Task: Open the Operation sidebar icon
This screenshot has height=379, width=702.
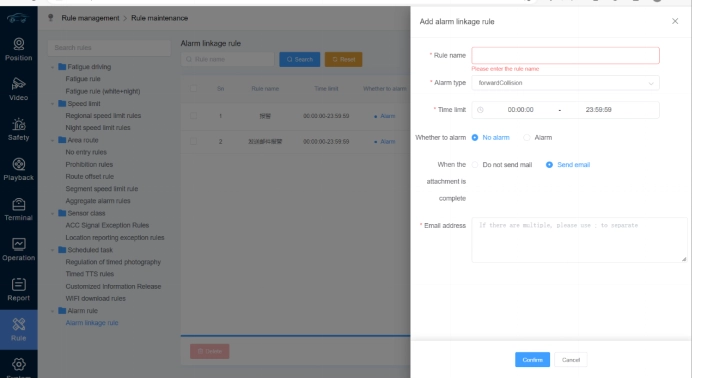Action: (18, 244)
